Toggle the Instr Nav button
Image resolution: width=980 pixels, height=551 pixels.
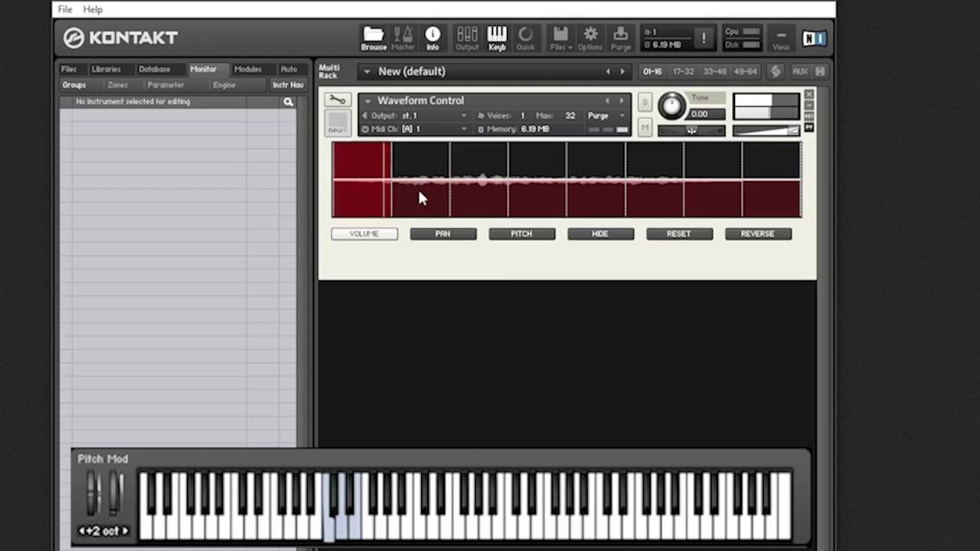[288, 85]
